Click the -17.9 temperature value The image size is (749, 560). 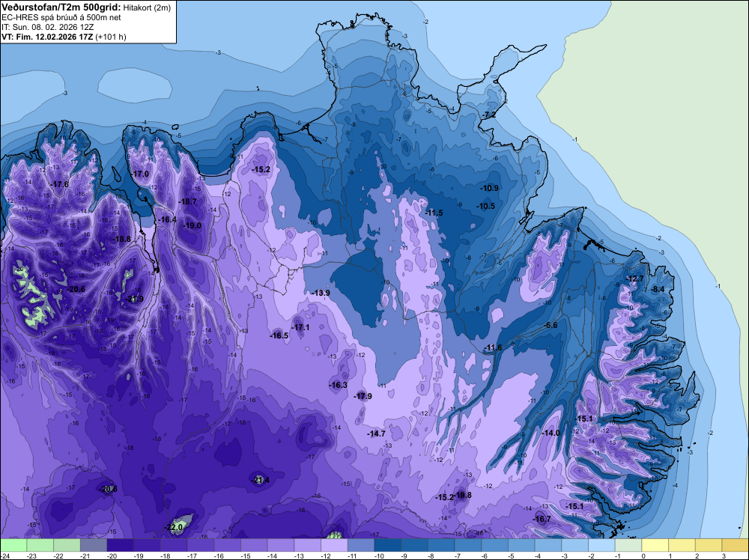click(x=363, y=396)
